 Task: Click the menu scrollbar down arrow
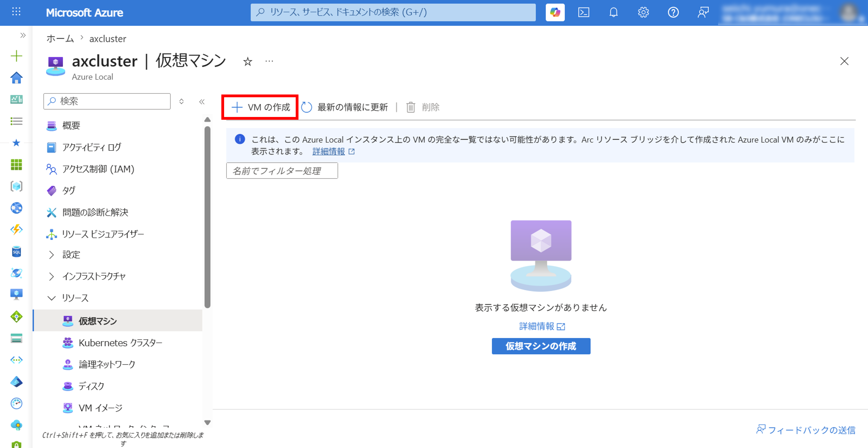point(208,422)
